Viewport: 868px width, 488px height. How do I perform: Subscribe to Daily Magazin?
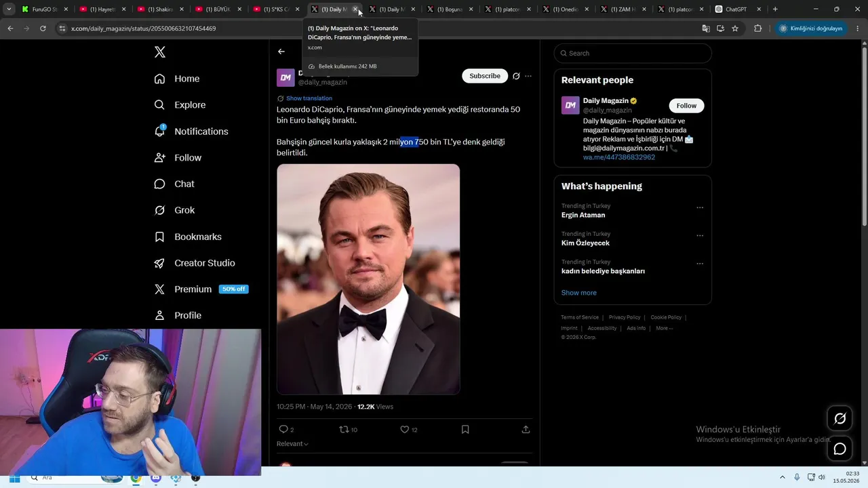click(485, 76)
